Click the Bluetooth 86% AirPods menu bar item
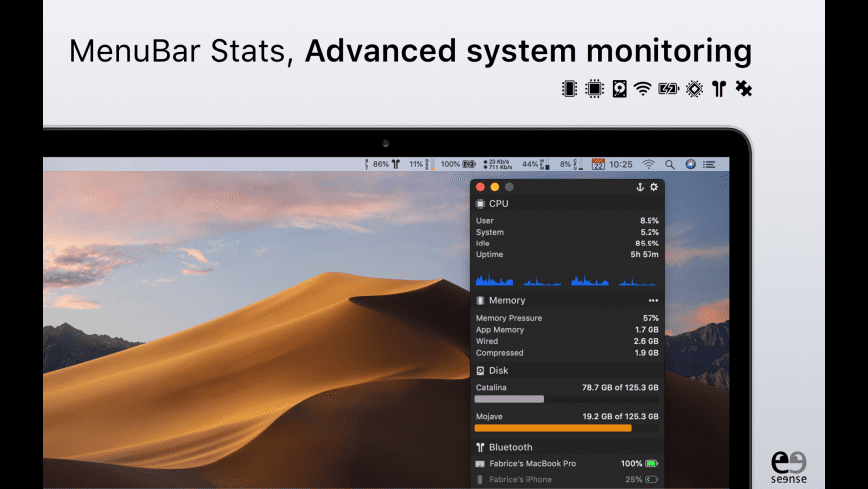This screenshot has height=489, width=868. 382,164
